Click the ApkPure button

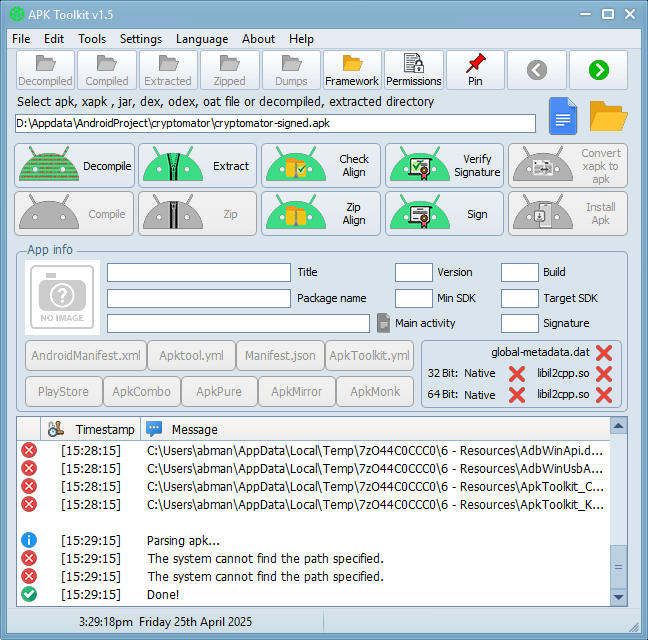tap(219, 392)
